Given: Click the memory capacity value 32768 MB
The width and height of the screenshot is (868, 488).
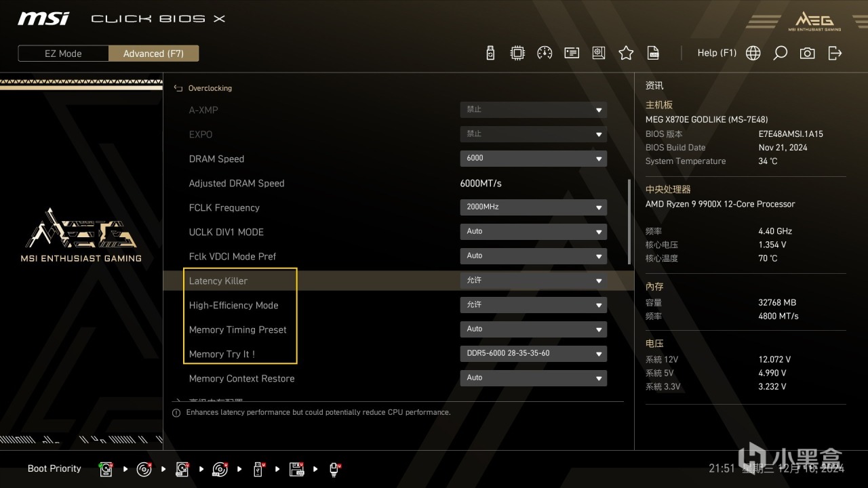Looking at the screenshot, I should point(777,302).
